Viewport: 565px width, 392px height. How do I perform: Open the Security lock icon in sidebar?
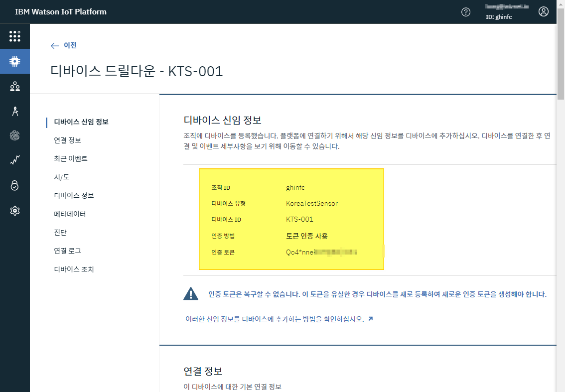click(15, 185)
